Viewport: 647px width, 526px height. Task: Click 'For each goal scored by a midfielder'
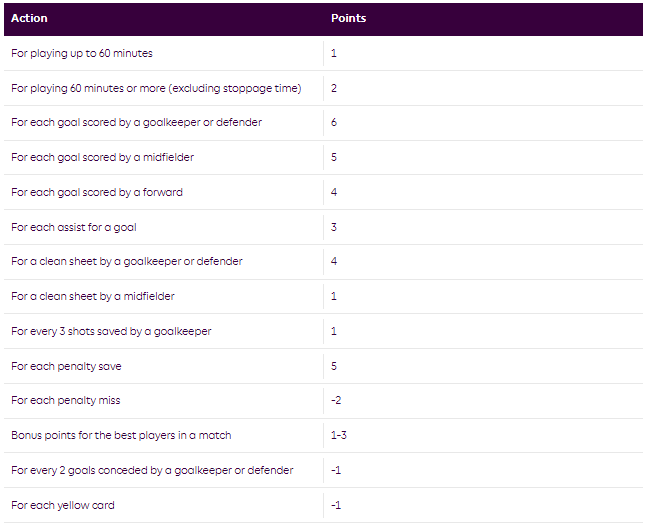tap(104, 157)
